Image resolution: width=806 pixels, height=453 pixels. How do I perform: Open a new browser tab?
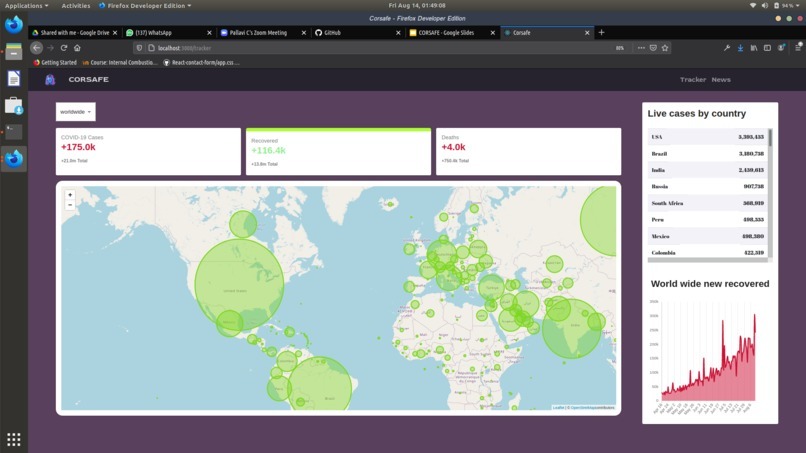coord(601,32)
